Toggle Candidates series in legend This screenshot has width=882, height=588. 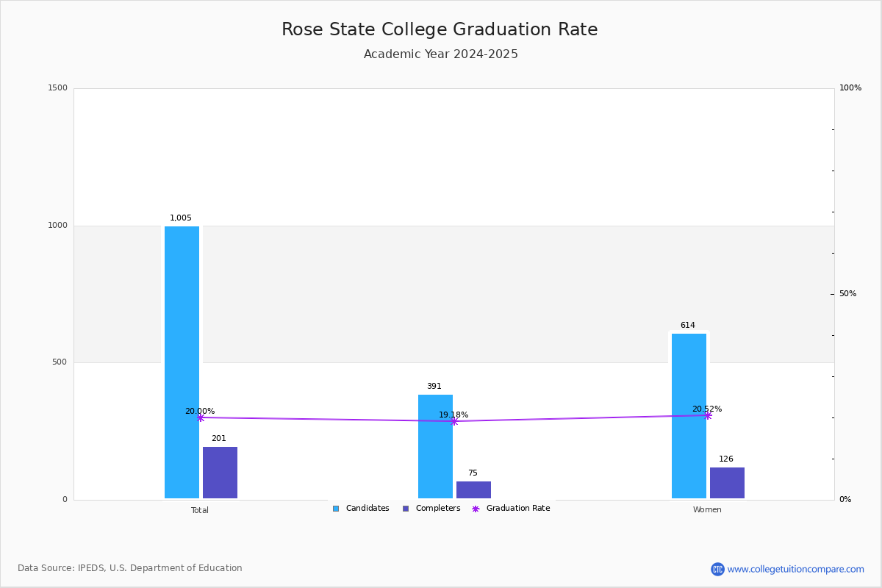pos(361,509)
